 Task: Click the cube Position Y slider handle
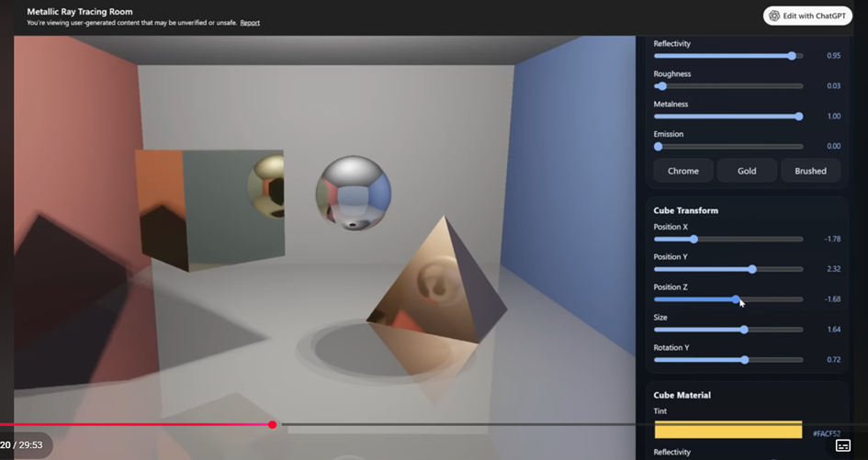click(752, 269)
